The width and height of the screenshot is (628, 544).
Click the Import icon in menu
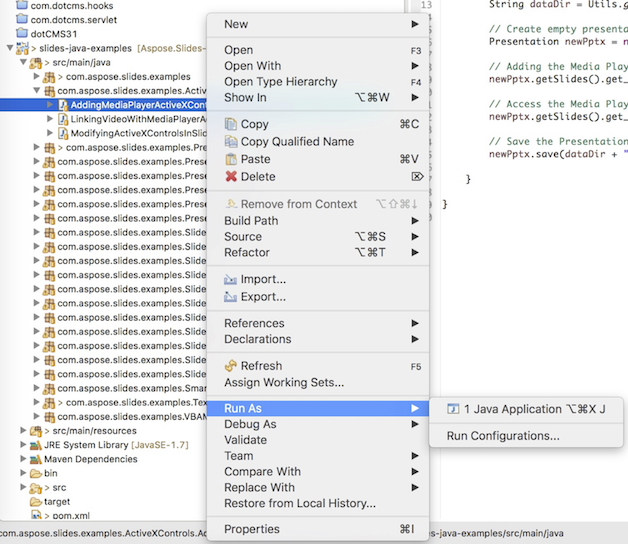pyautogui.click(x=230, y=280)
